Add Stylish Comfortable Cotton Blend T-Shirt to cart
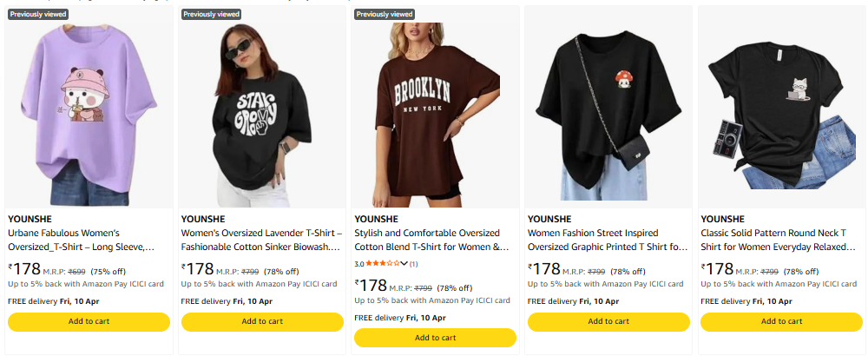868x356 pixels. coord(435,337)
